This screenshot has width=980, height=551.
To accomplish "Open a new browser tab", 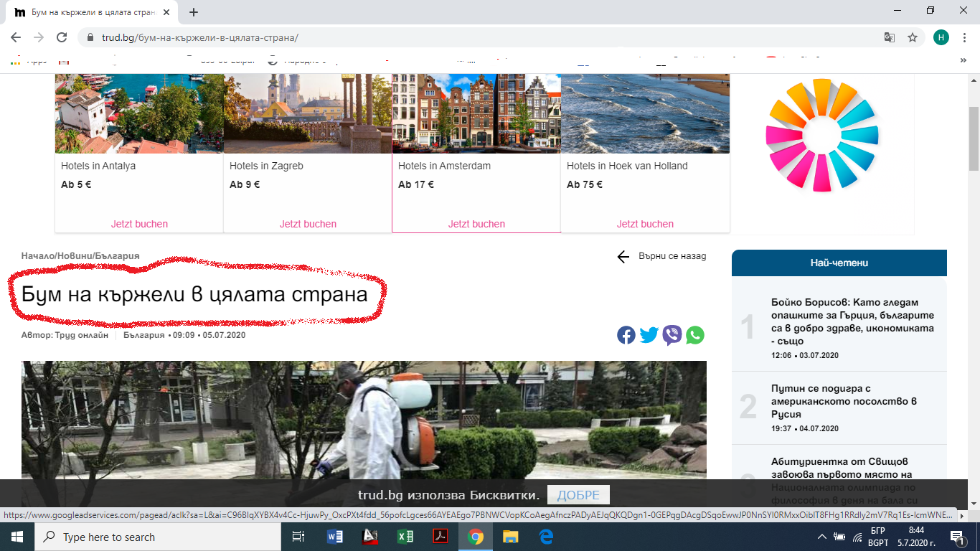I will [194, 12].
